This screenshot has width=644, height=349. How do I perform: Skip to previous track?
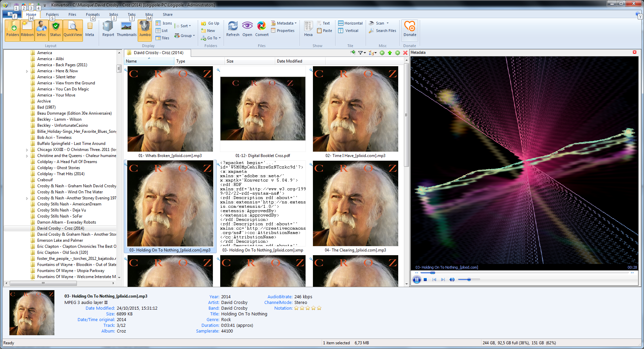point(434,279)
